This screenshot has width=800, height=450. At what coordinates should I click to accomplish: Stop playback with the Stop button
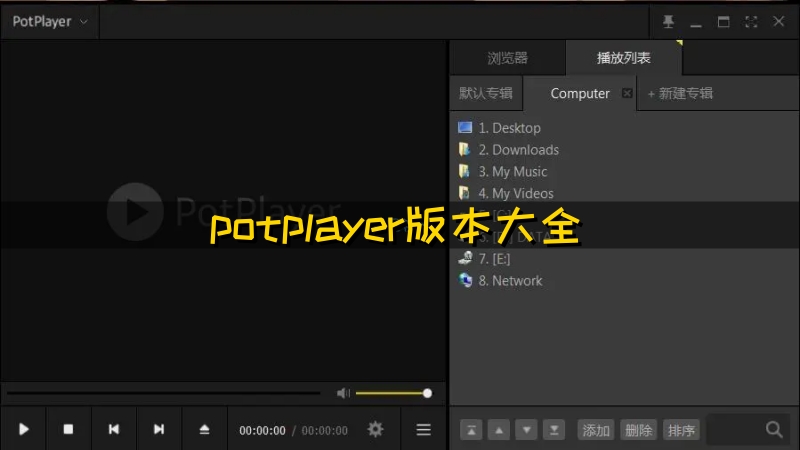pos(68,429)
